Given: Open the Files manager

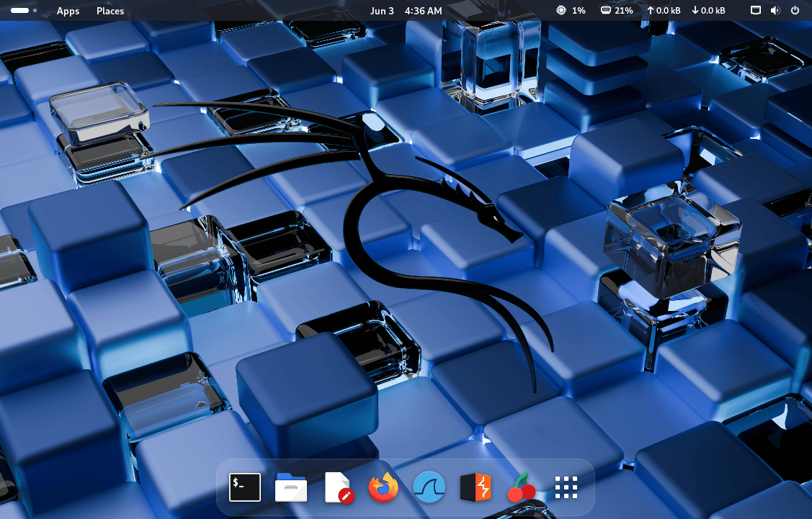Looking at the screenshot, I should pyautogui.click(x=291, y=487).
